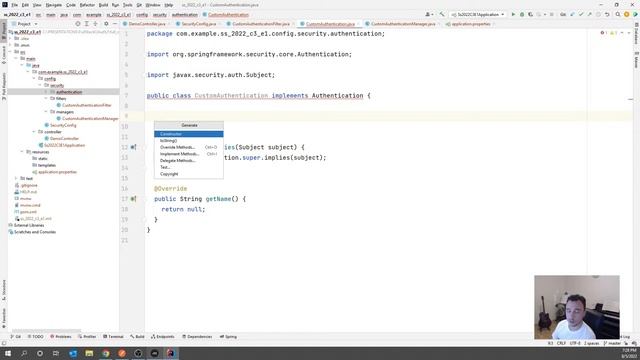Open the Navigate menu
The height and width of the screenshot is (360, 640).
coord(53,5)
